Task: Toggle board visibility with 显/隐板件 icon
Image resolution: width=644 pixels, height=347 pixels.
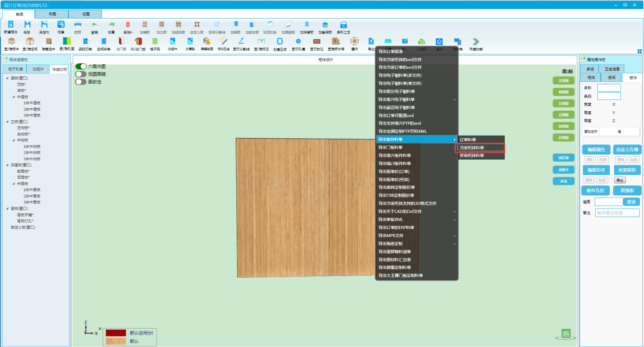Action: (x=12, y=41)
